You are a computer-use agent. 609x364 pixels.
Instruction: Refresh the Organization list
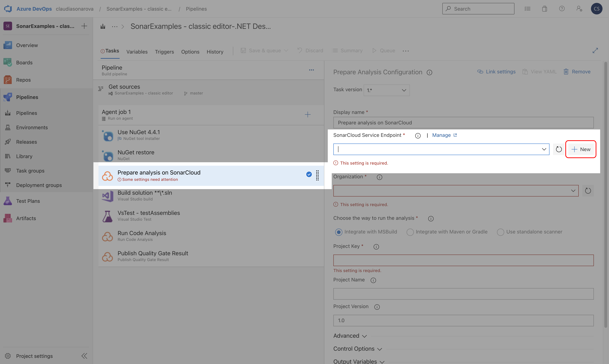click(588, 191)
